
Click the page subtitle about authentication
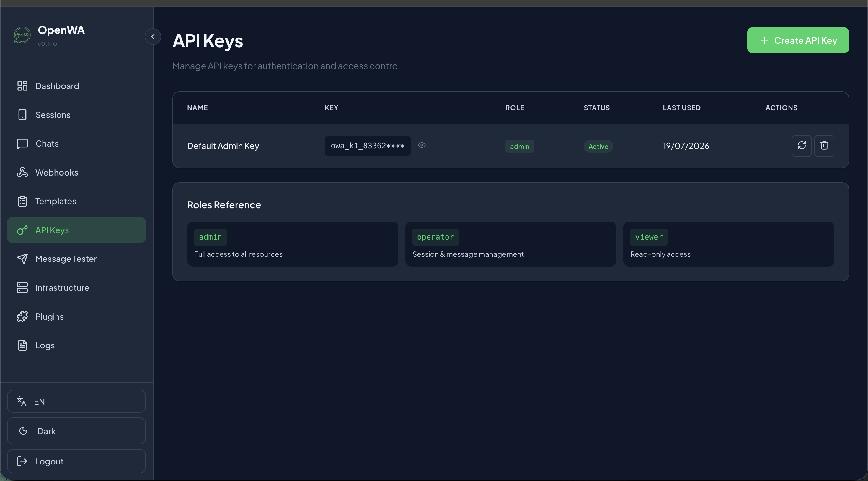(286, 66)
